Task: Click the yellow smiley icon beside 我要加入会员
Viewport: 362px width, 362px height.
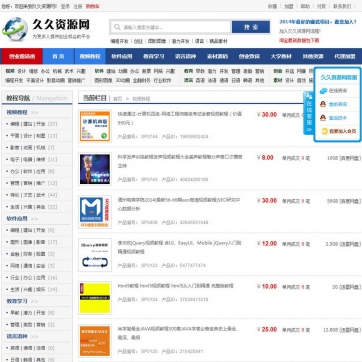Action: point(325,131)
